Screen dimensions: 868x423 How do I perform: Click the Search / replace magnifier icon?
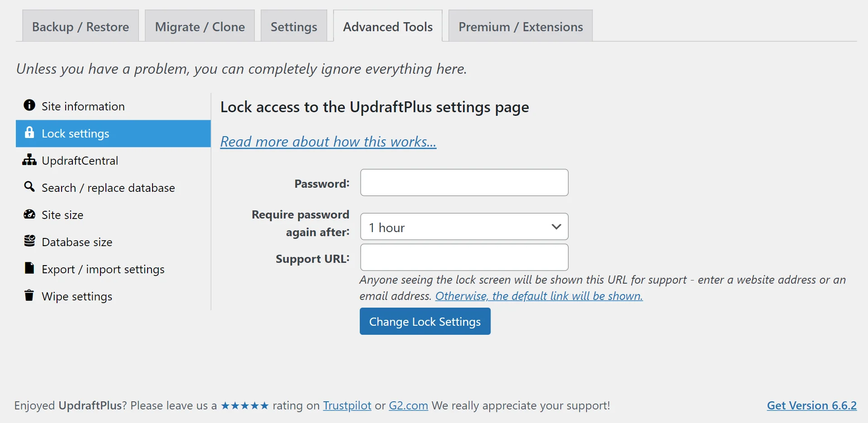[x=29, y=186]
